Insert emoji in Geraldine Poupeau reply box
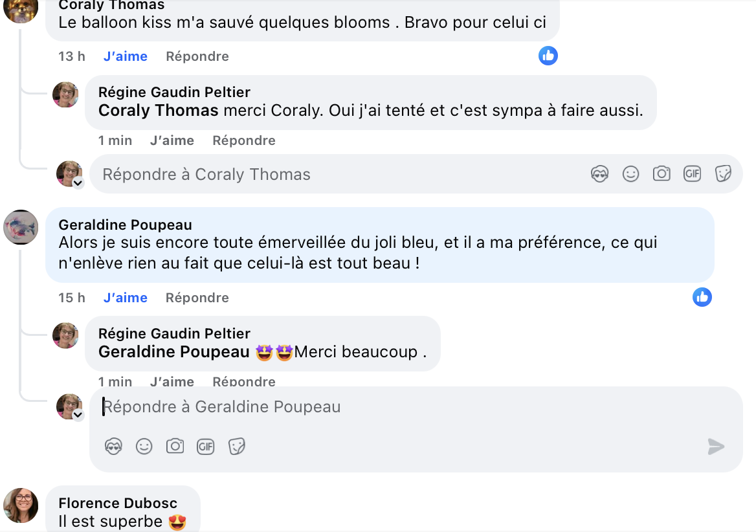The image size is (756, 532). click(144, 447)
